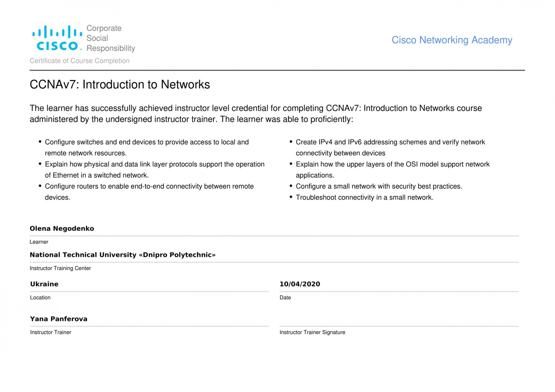Click the instructor name Yana Panferova

tap(59, 319)
